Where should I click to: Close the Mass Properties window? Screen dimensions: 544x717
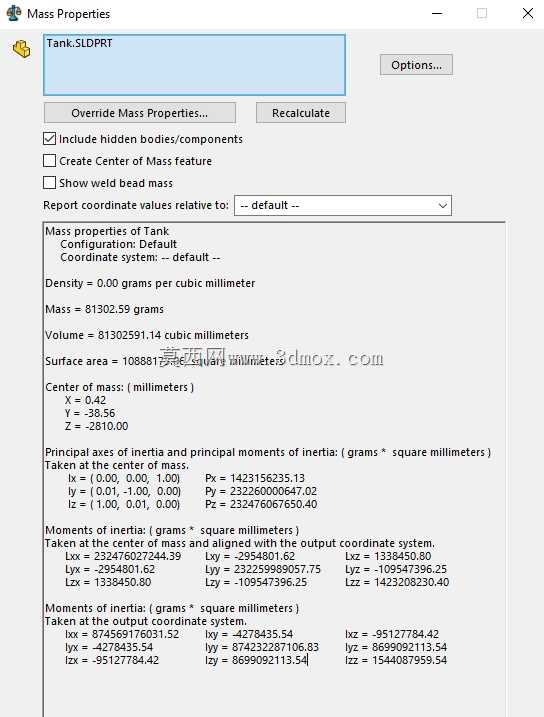(528, 13)
